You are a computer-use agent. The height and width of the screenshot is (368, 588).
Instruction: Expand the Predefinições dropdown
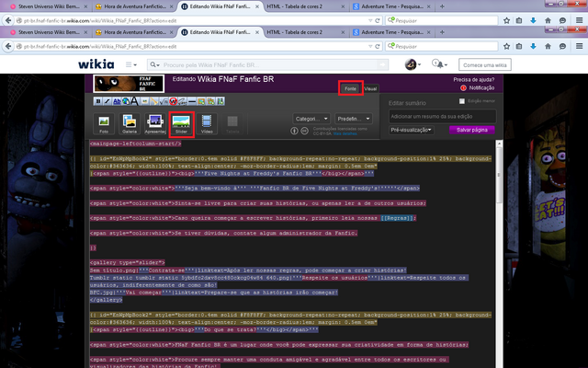tap(354, 119)
